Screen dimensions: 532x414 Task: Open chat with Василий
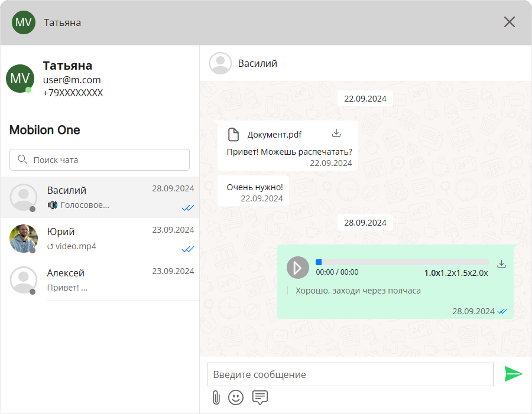pyautogui.click(x=99, y=197)
